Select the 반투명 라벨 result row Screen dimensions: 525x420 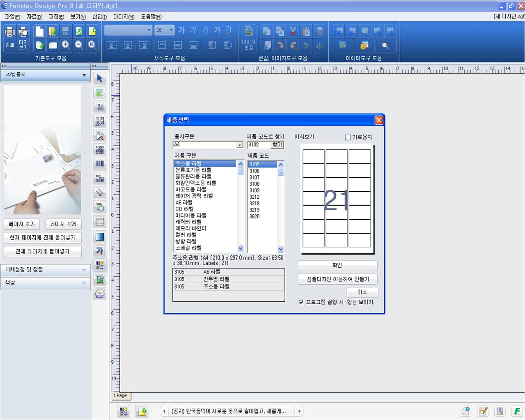point(229,279)
